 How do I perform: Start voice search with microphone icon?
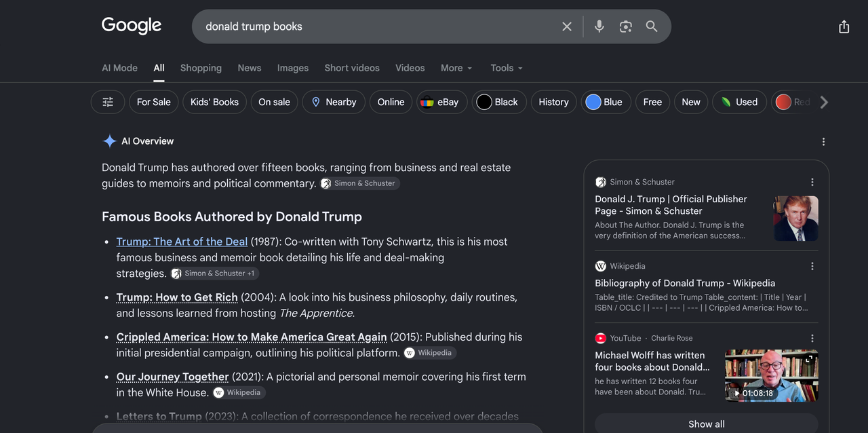[599, 26]
